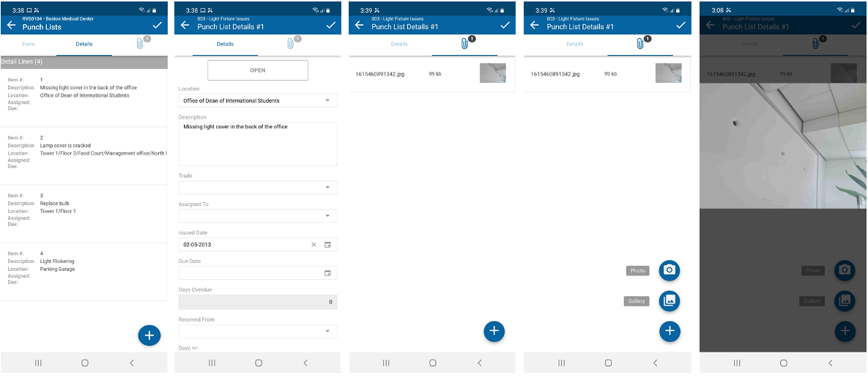Tap camera Photo button on fourth phone screen
This screenshot has width=868, height=381.
669,270
